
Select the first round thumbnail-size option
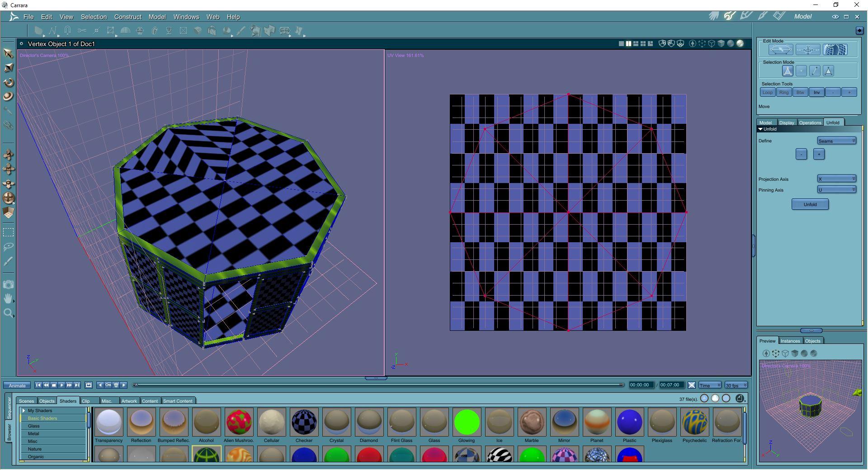pos(704,398)
